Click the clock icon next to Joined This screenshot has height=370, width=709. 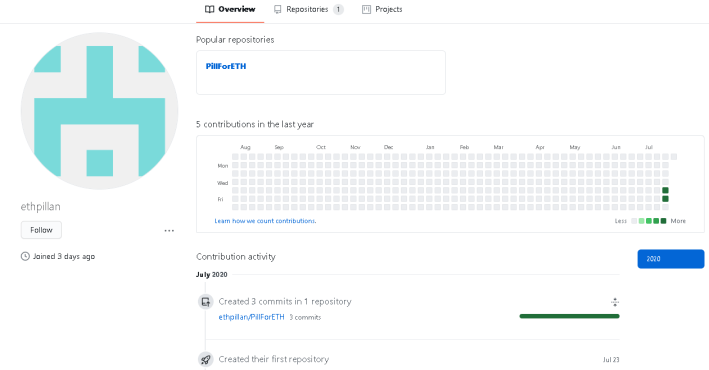coord(25,256)
